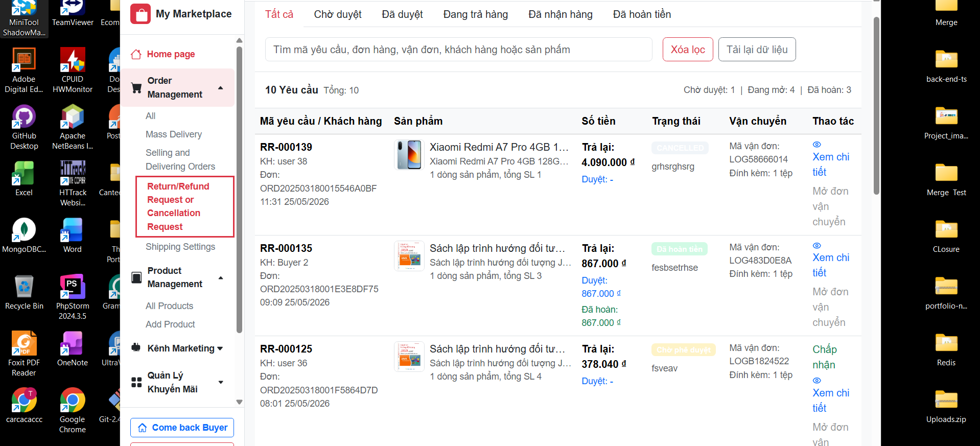Open Word desktop shortcut
Viewport: 980px width, 446px height.
pos(73,236)
